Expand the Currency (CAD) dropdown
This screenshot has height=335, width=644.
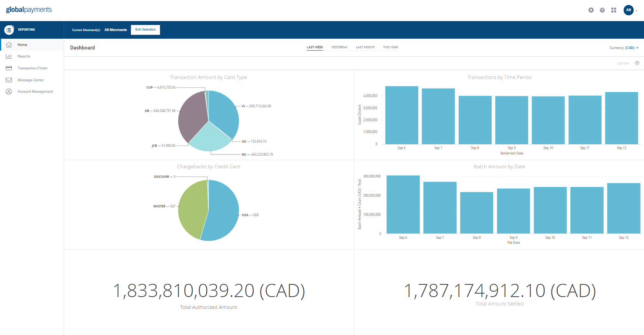[624, 48]
